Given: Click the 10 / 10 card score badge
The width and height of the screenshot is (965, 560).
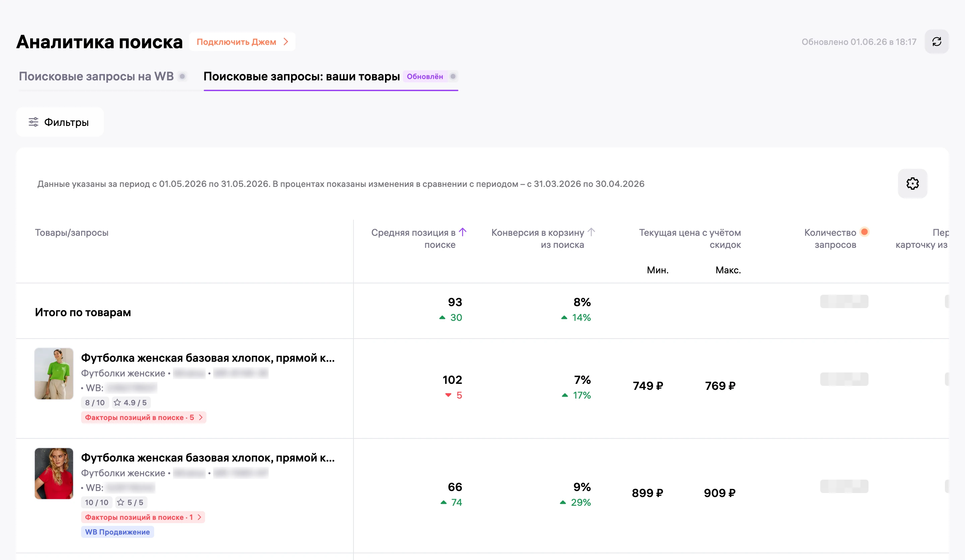Looking at the screenshot, I should coord(97,503).
